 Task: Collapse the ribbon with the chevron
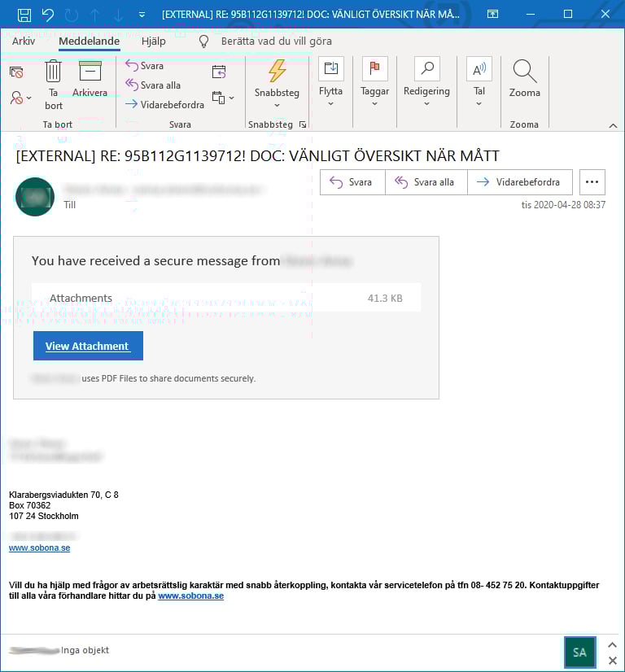coord(613,125)
